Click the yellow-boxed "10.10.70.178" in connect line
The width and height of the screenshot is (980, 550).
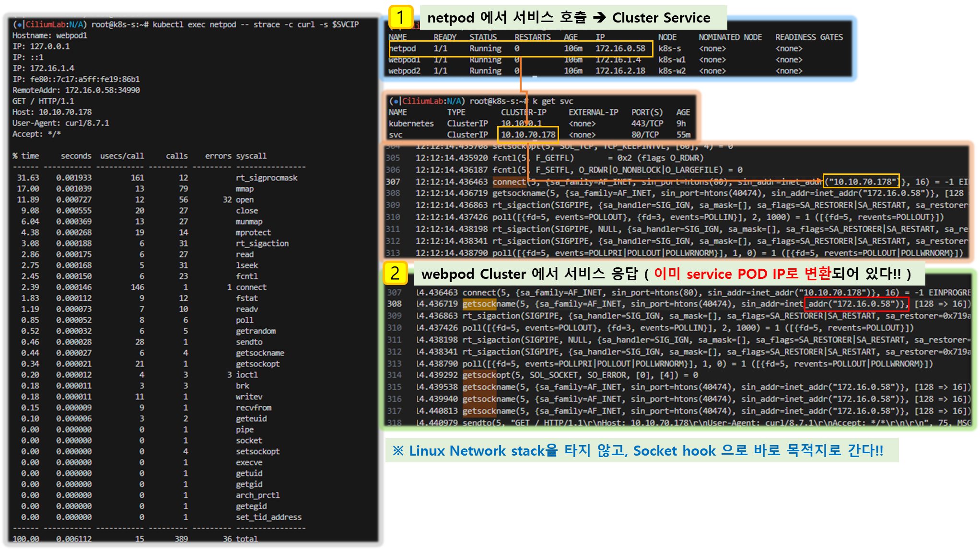point(861,182)
